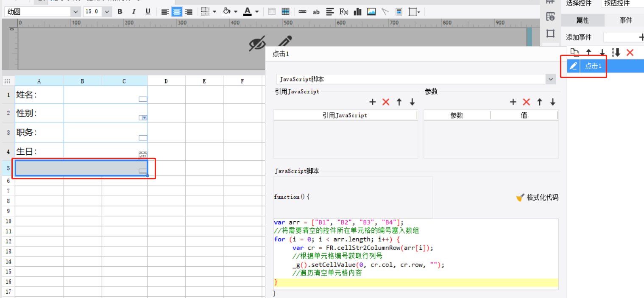Insert formula with F(x) icon
This screenshot has width=644, height=298.
344,12
